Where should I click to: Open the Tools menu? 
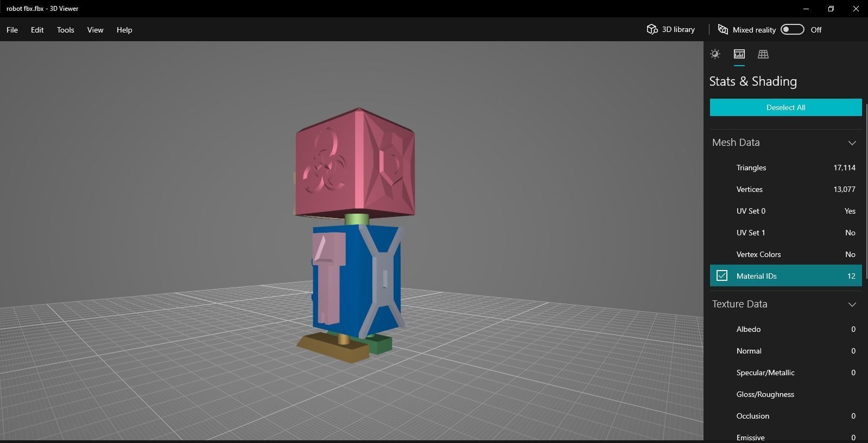click(x=65, y=30)
